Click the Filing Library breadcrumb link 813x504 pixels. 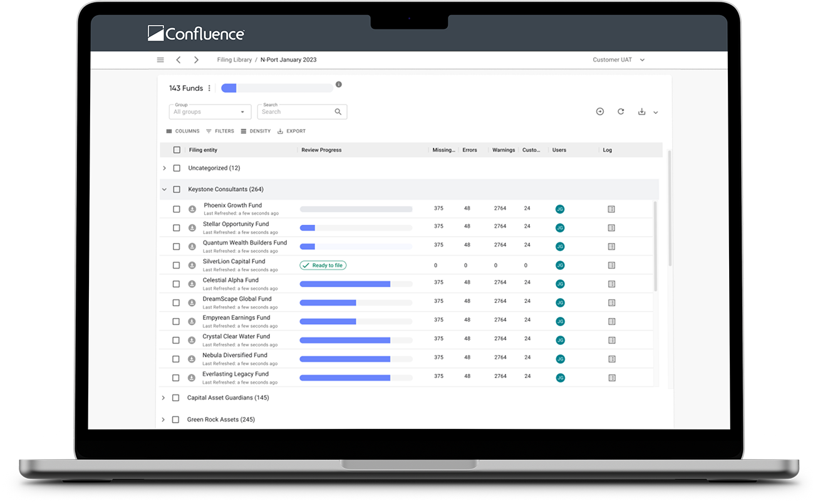point(234,60)
